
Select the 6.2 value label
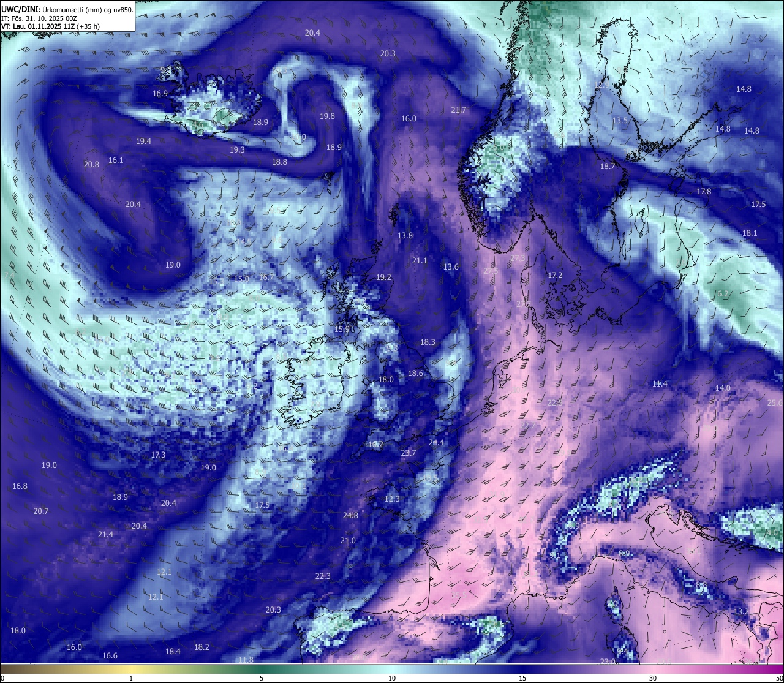(x=723, y=294)
